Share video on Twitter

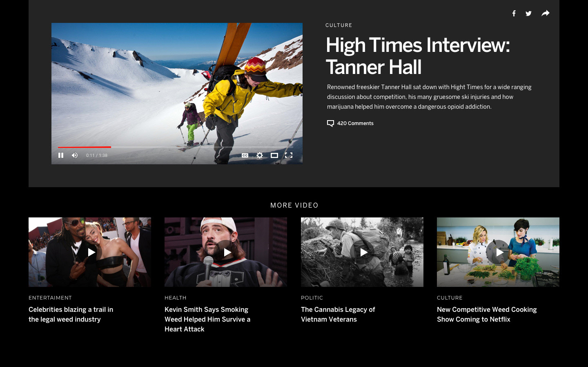pos(528,13)
